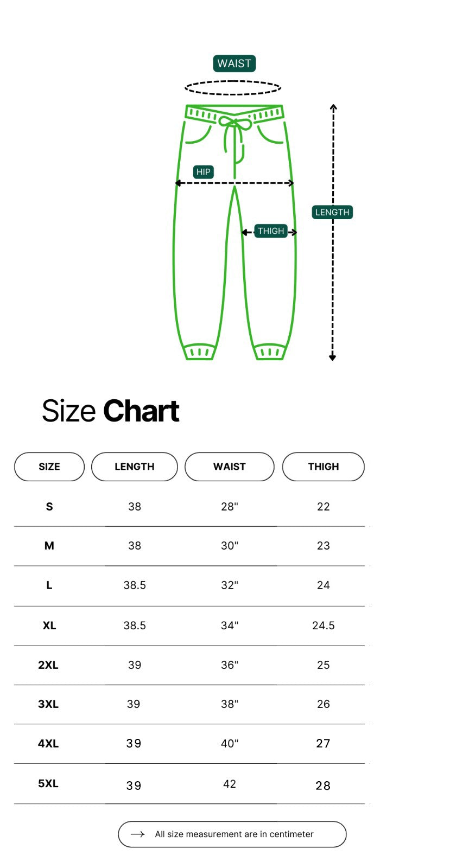Click the WAIST label badge above pants

coord(234,63)
